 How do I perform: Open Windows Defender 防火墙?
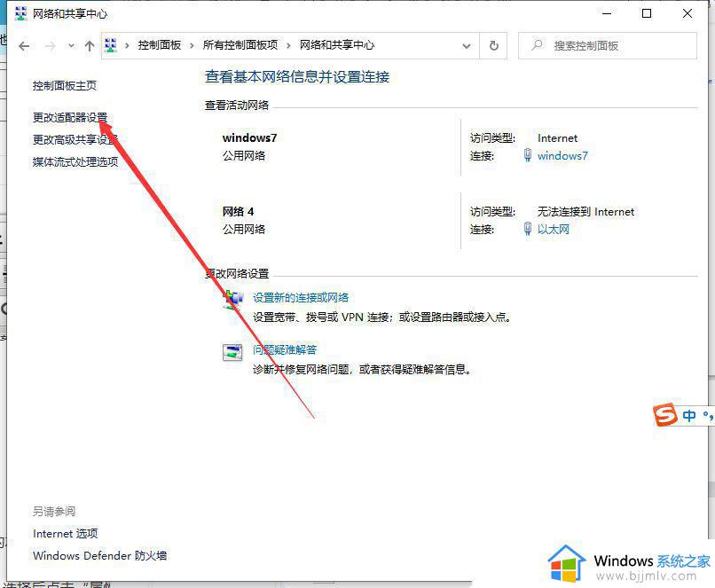pyautogui.click(x=100, y=556)
